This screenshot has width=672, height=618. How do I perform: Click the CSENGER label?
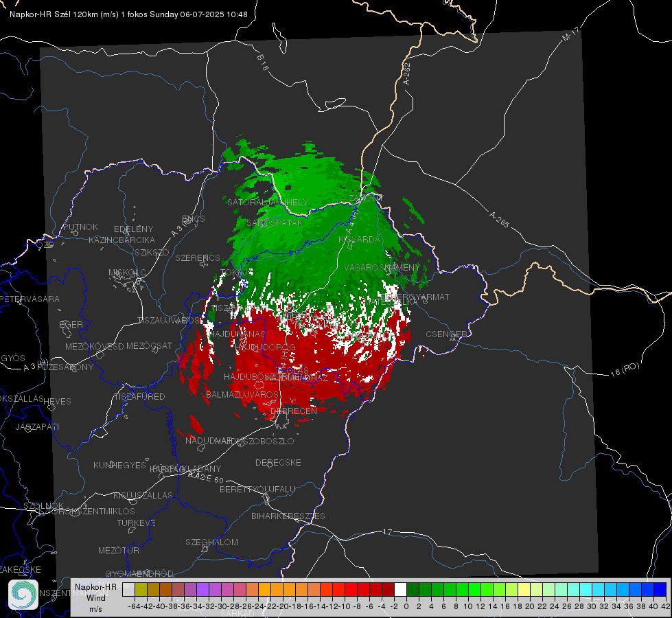tap(447, 334)
